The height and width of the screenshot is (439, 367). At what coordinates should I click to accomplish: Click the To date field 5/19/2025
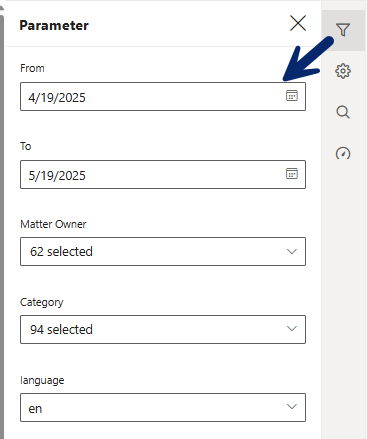coord(163,175)
